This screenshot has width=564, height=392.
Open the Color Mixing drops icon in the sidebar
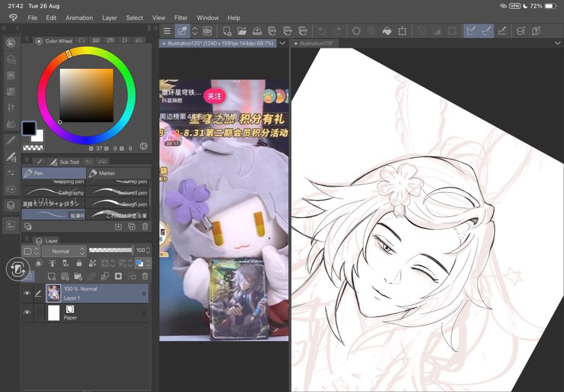coord(11,124)
